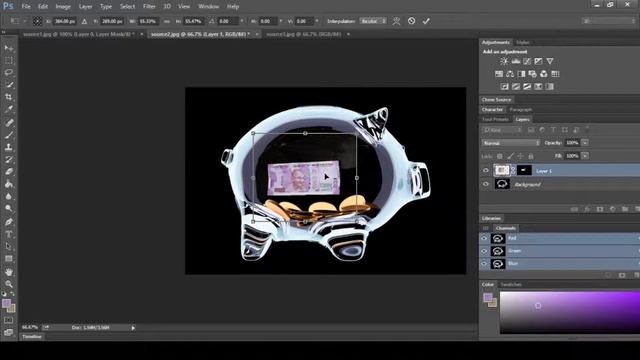Toggle lock position
This screenshot has height=360, width=640.
click(x=520, y=156)
